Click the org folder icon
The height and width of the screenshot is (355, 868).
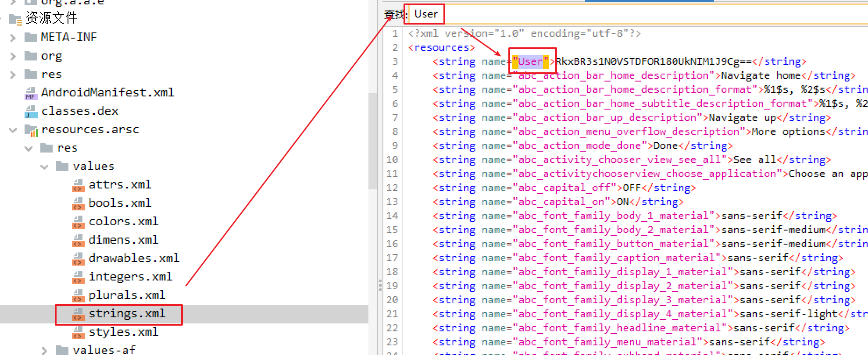[31, 56]
